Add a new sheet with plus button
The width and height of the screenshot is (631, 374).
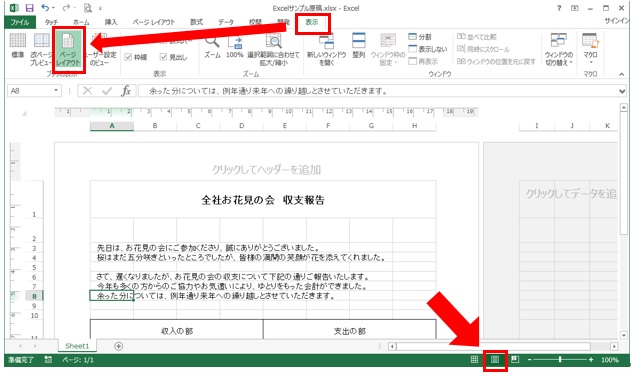118,346
